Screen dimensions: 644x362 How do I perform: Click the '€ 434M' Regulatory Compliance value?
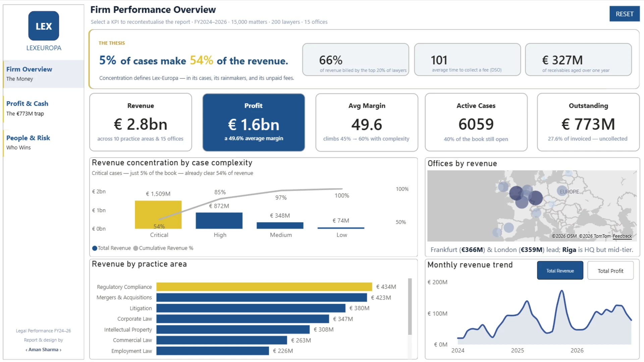click(386, 287)
